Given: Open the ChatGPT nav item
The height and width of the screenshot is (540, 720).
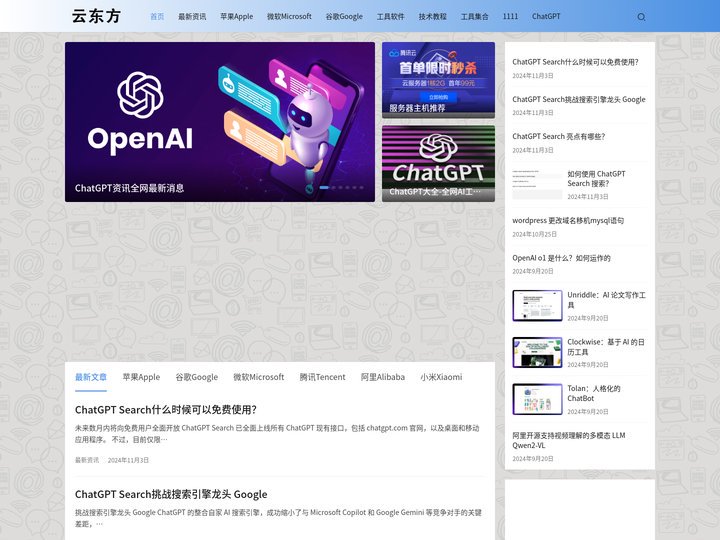Looking at the screenshot, I should point(546,17).
